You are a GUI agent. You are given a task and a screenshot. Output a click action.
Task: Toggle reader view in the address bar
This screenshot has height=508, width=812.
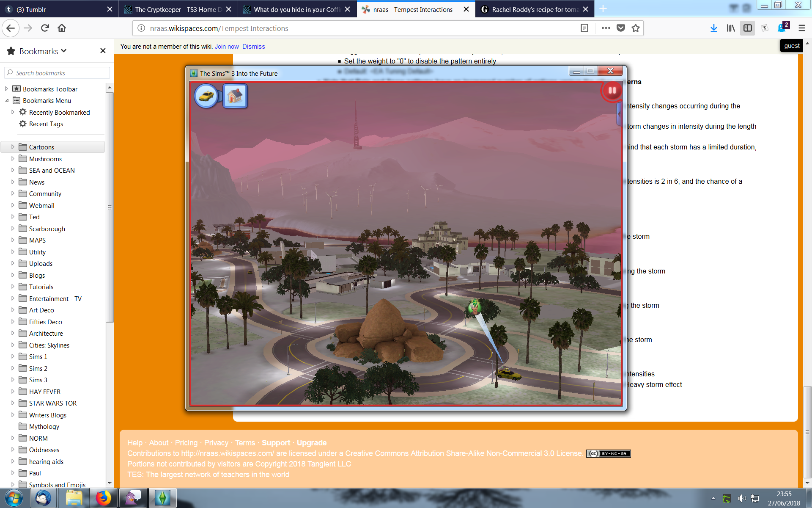tap(584, 28)
